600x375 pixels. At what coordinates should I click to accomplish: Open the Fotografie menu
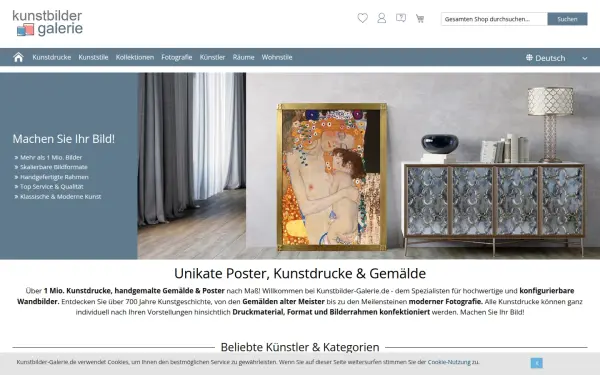176,57
